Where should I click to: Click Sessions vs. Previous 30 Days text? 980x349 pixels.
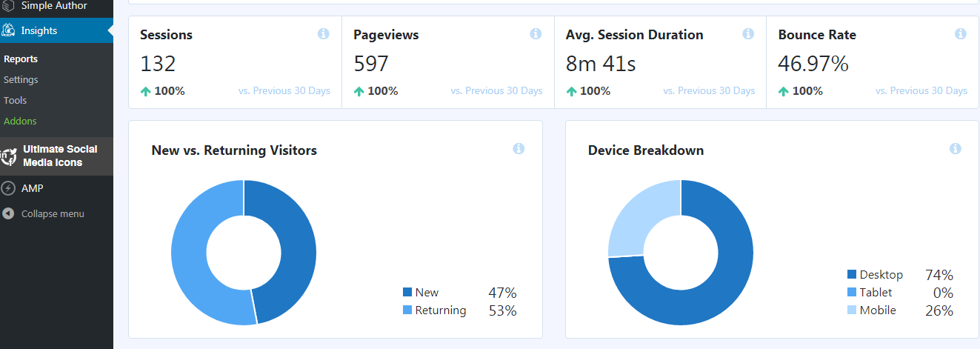tap(284, 91)
